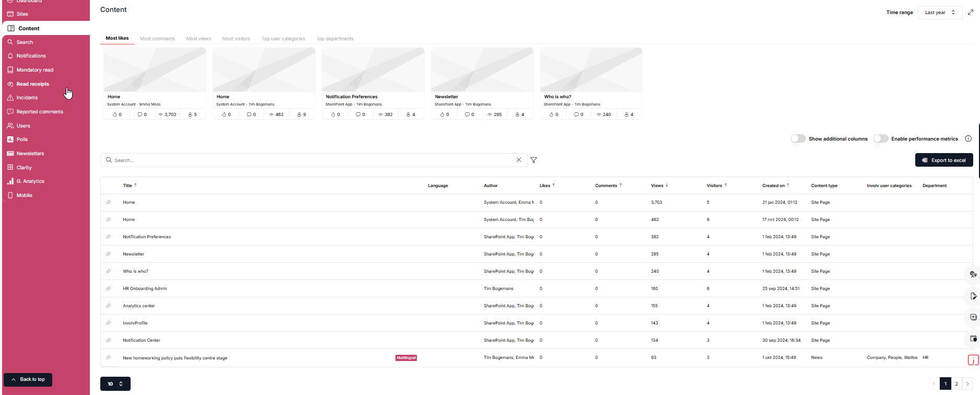Click the Content type column header

(x=824, y=186)
